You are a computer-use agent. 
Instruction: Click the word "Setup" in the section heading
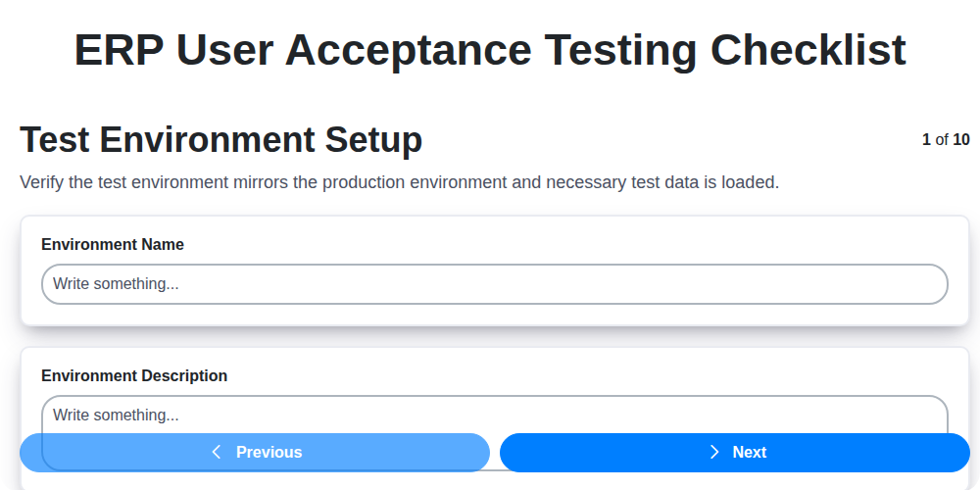(x=372, y=140)
